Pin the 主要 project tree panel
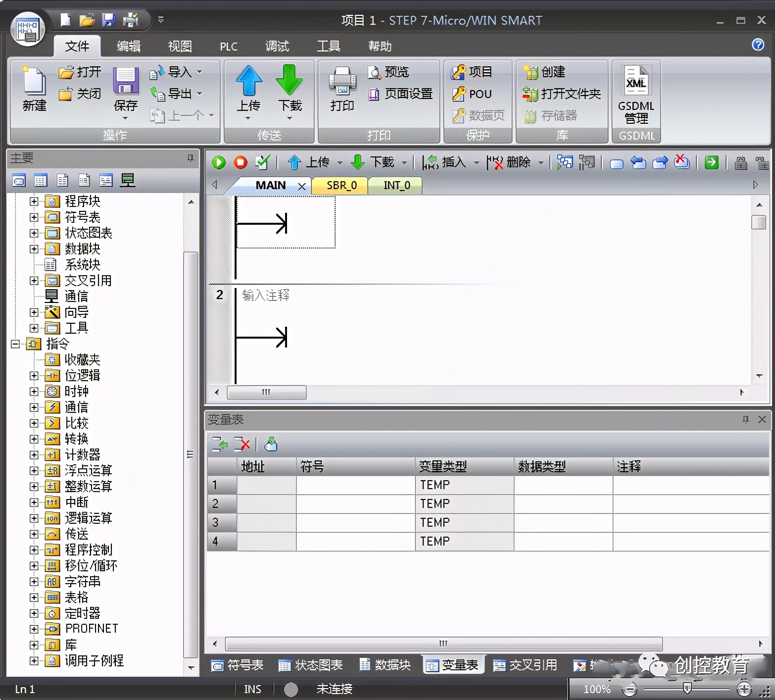 191,158
